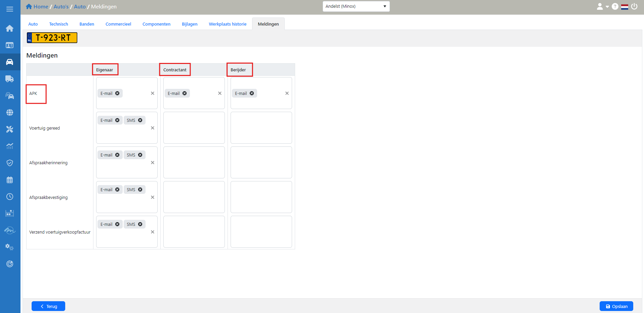The image size is (644, 313).
Task: Click the power logout icon
Action: (634, 6)
